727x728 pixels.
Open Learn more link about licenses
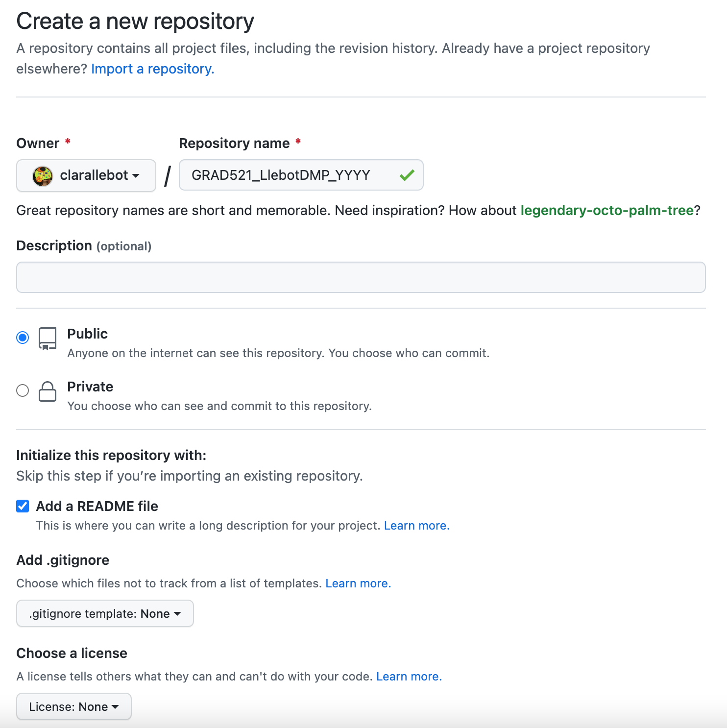tap(409, 677)
